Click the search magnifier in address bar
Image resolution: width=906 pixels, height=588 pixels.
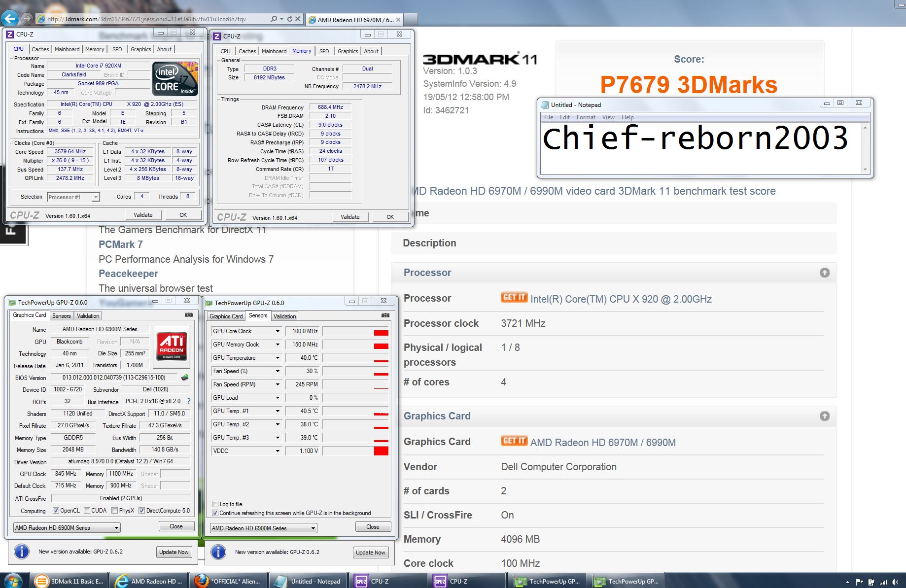point(274,19)
